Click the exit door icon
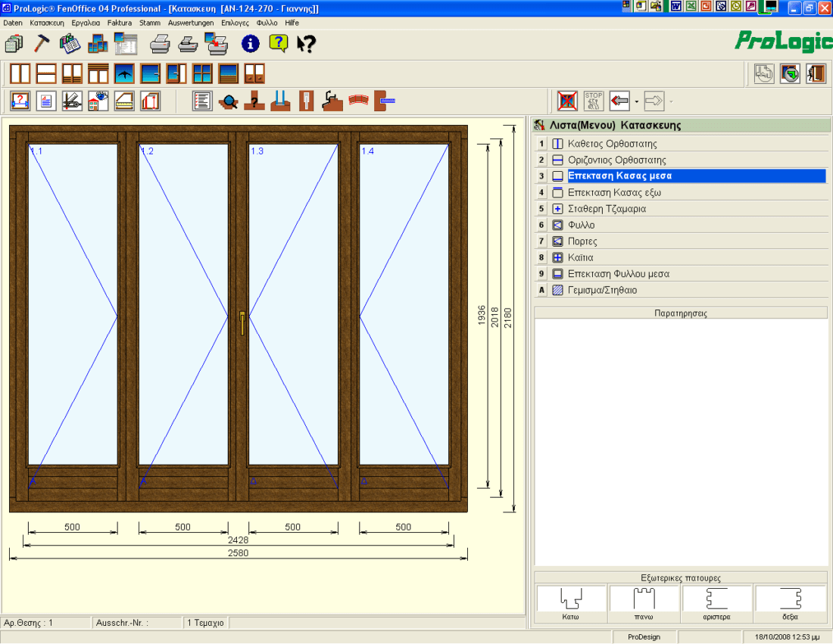 pos(816,74)
